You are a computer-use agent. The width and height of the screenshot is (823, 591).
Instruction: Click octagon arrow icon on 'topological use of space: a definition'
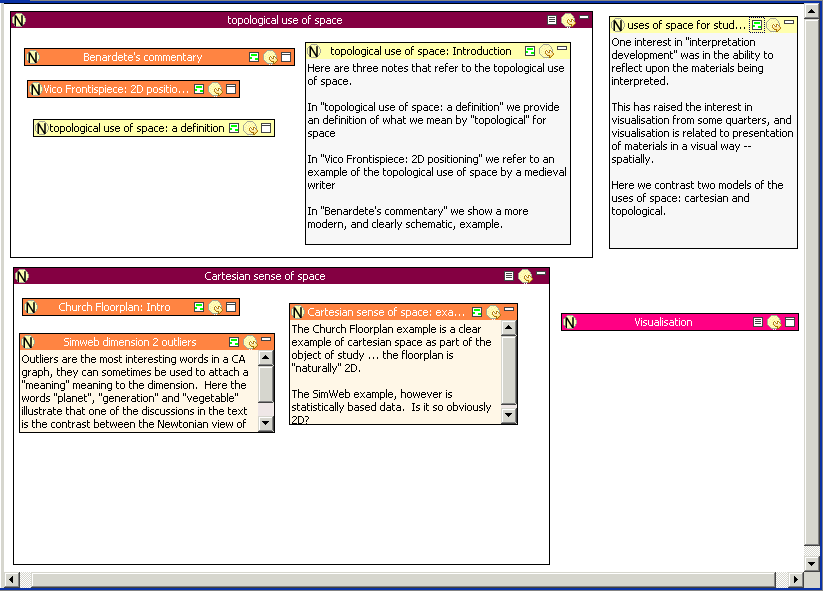pos(251,128)
